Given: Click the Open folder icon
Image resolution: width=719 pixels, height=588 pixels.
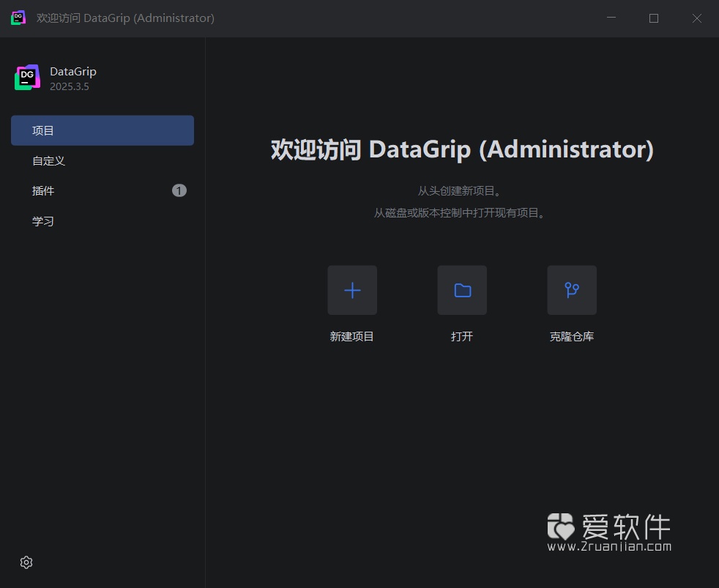Looking at the screenshot, I should 461,290.
